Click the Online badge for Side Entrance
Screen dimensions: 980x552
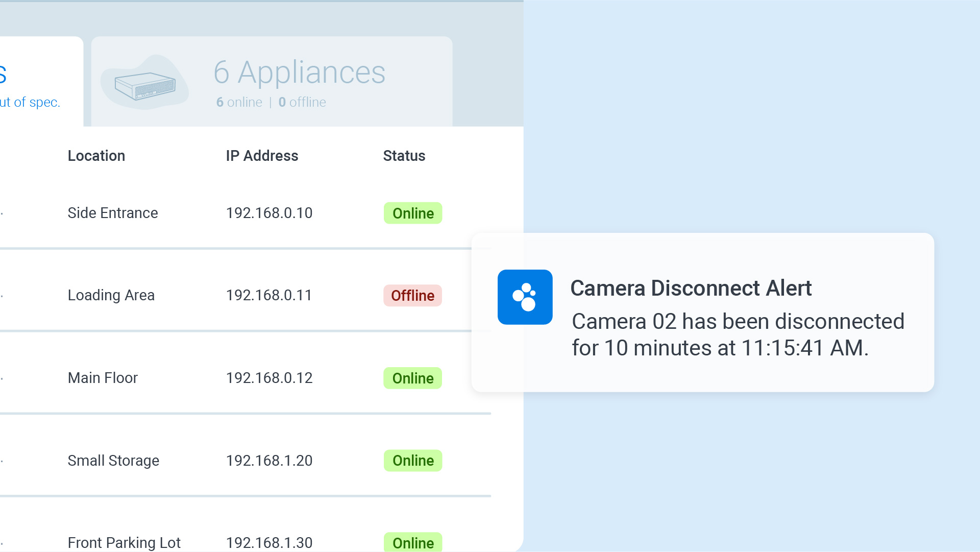point(413,213)
